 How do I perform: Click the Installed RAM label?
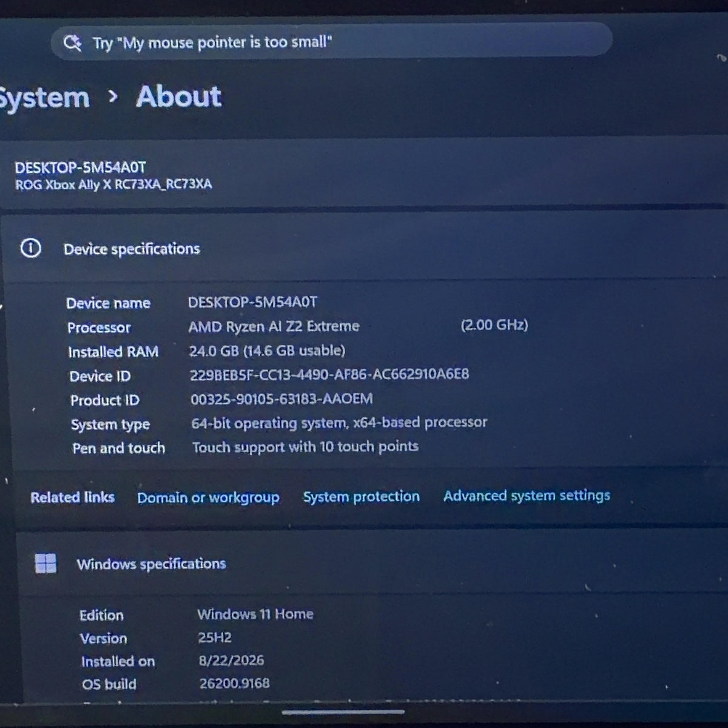(113, 352)
